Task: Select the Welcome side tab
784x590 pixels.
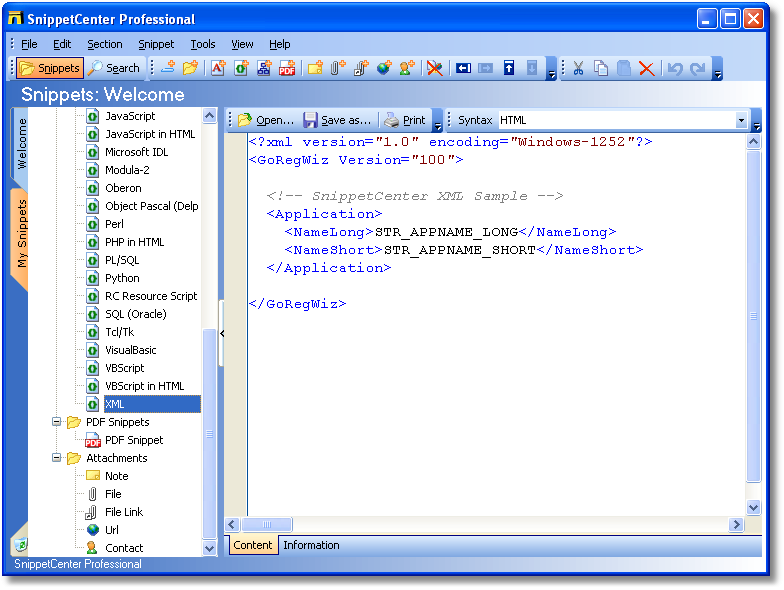Action: point(21,144)
